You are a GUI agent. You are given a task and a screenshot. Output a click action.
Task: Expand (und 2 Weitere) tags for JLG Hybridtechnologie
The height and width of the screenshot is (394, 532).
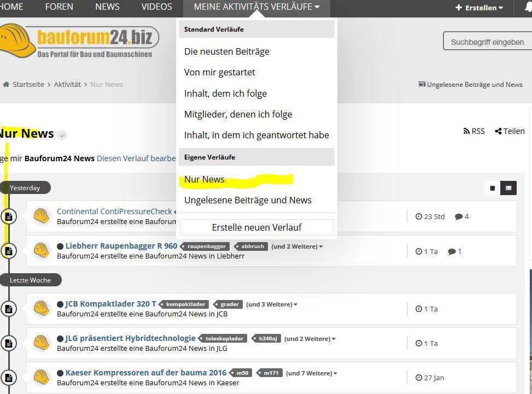310,339
